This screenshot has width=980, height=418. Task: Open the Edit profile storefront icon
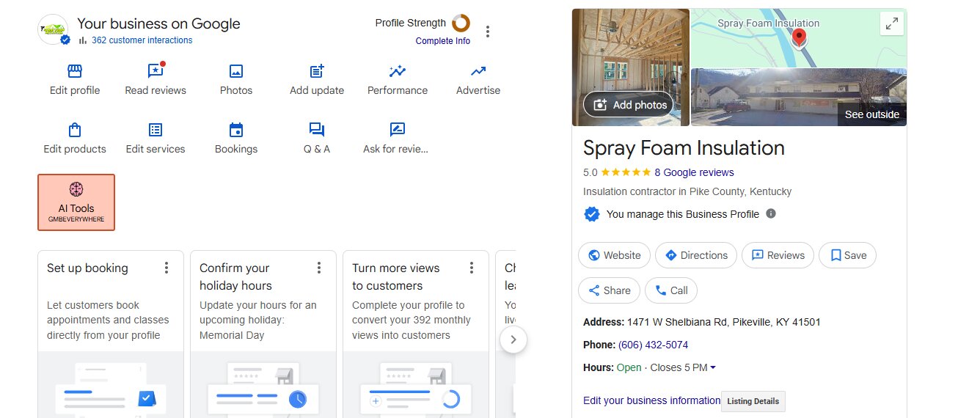click(75, 71)
